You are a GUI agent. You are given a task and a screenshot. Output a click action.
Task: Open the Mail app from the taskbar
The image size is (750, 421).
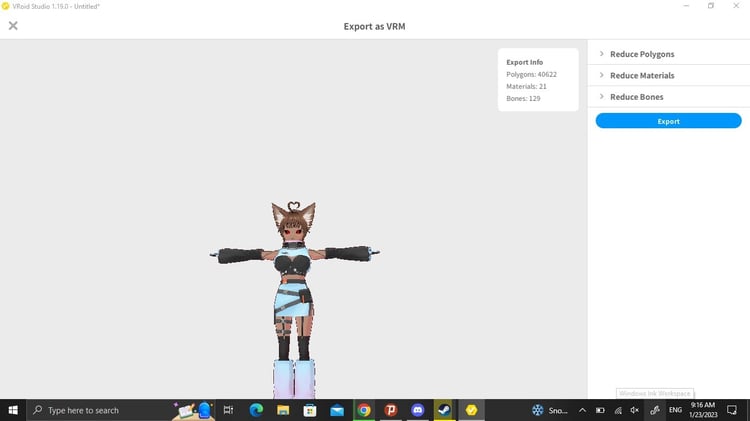pos(337,410)
